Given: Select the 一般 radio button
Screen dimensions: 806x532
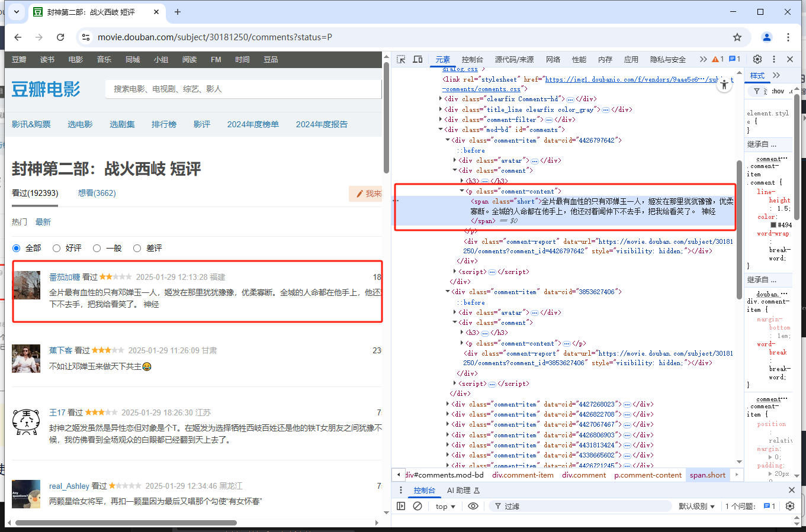Looking at the screenshot, I should 97,248.
